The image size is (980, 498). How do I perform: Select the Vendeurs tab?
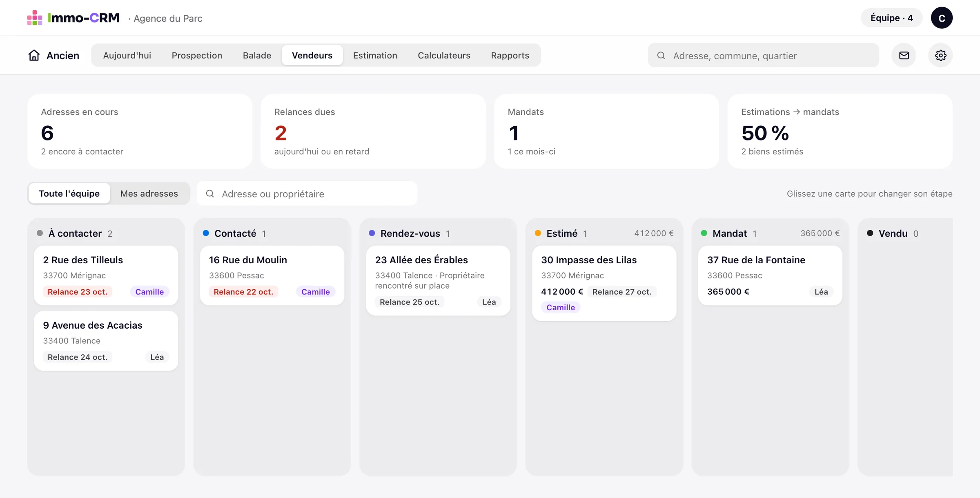(x=312, y=55)
